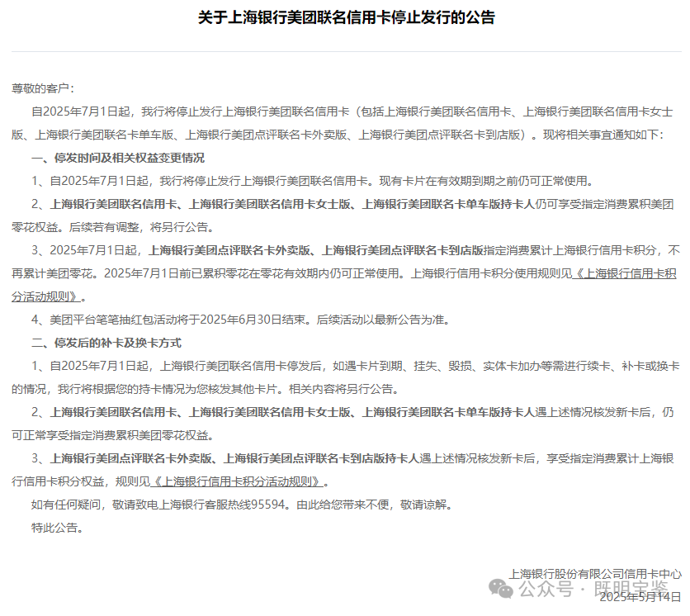Click the sentence 现将相关事宜通知如下：
Viewport: 690px width, 616px height.
click(x=603, y=135)
